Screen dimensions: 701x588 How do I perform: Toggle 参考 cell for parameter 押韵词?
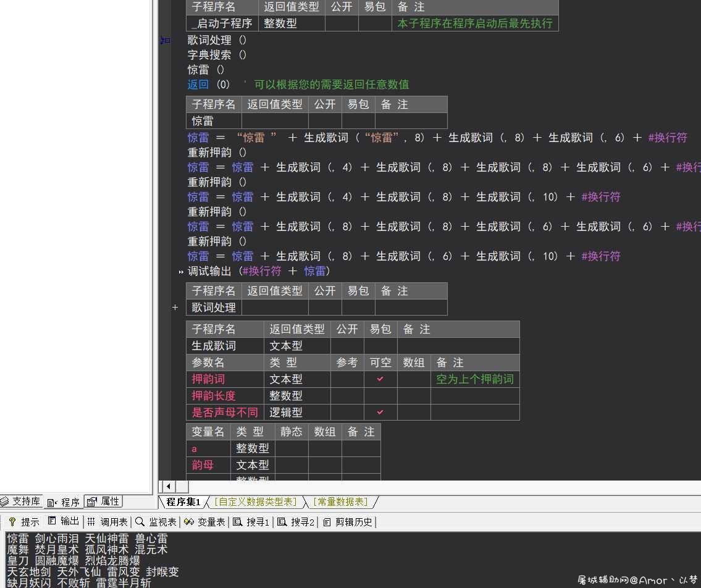click(347, 379)
